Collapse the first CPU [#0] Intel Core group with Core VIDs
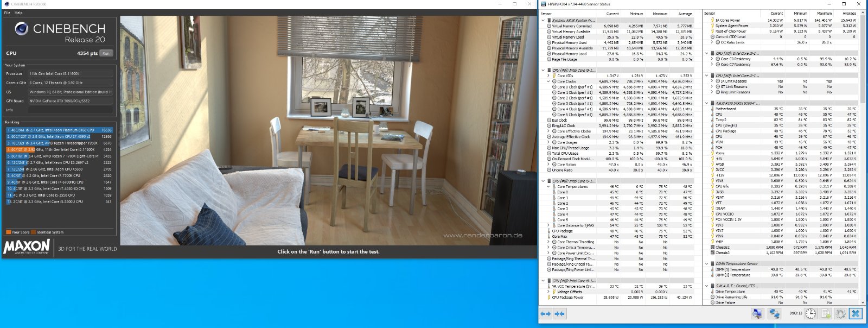 click(x=543, y=70)
